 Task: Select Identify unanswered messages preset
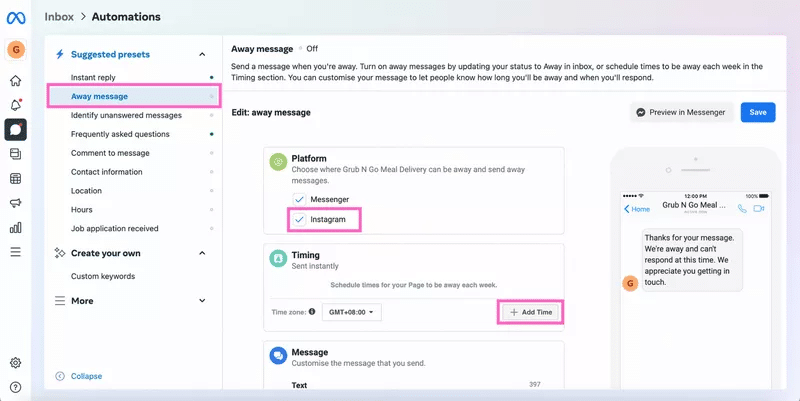126,115
